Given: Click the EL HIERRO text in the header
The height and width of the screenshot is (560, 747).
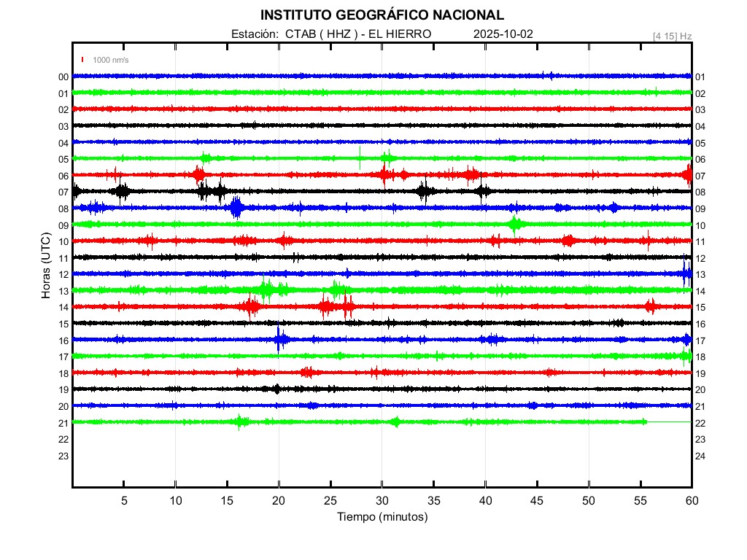Looking at the screenshot, I should tap(404, 34).
